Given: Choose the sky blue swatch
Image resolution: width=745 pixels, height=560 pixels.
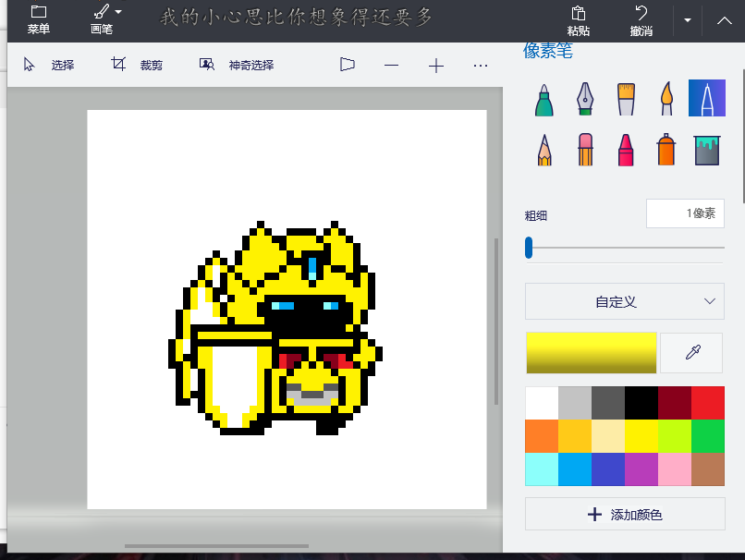Looking at the screenshot, I should pos(575,469).
